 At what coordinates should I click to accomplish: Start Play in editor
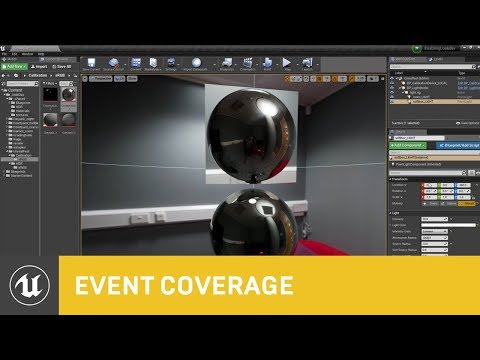[287, 63]
